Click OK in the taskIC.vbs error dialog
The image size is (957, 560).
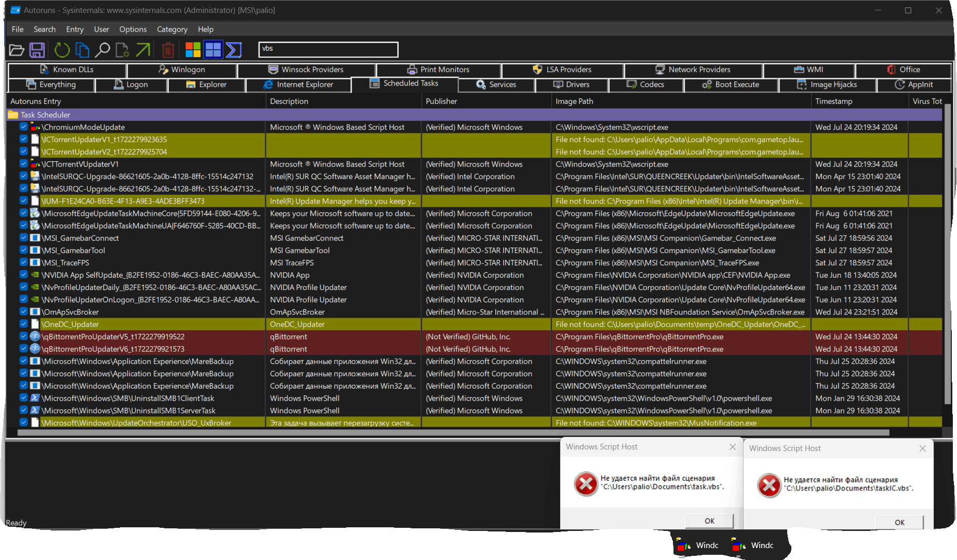(899, 523)
